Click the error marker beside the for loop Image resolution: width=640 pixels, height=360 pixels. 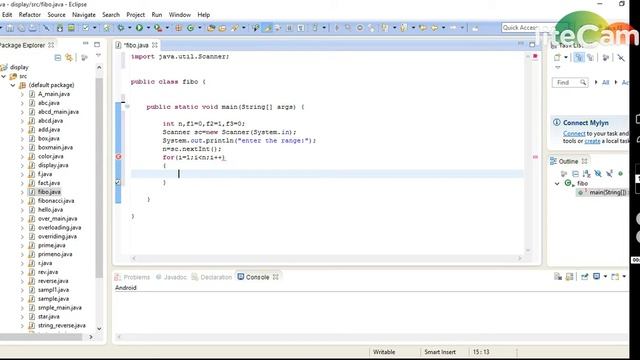coord(118,157)
